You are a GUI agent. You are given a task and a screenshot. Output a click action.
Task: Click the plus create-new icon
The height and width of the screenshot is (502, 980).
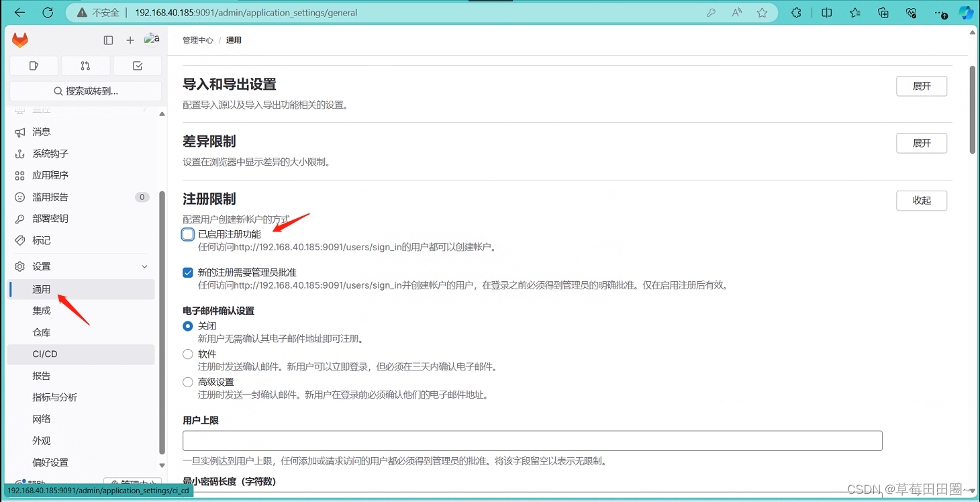(x=130, y=40)
